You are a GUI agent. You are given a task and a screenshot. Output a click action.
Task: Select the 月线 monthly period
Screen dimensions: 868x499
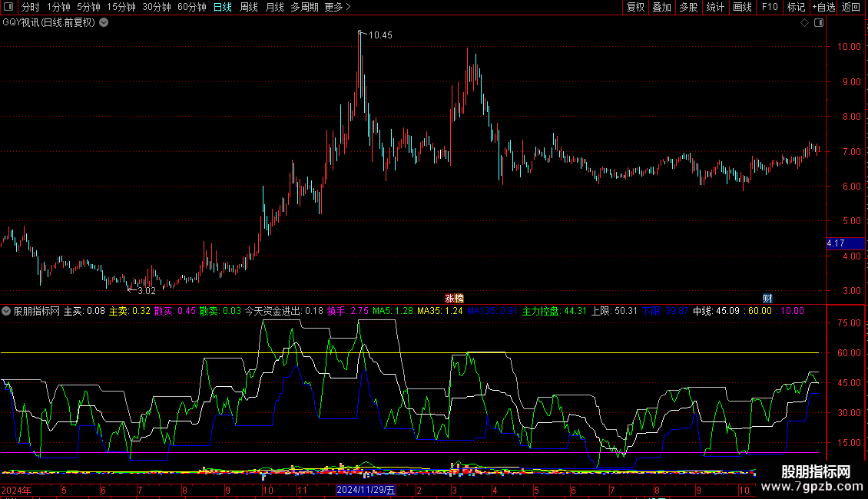(274, 7)
